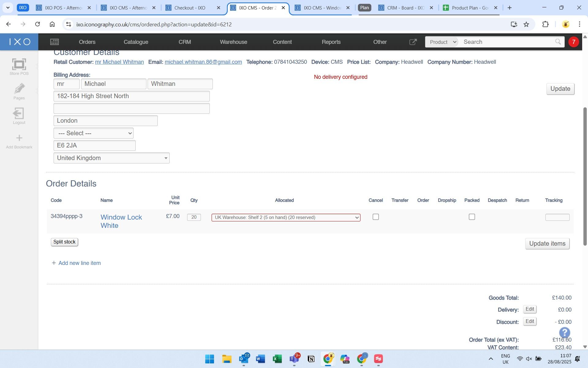Open the Store POS sidebar icon
The width and height of the screenshot is (588, 368).
pos(19,65)
